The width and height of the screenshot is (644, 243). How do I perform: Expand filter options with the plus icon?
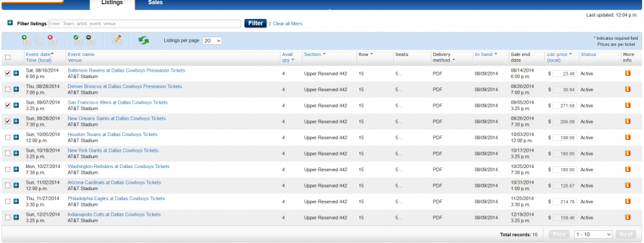click(10, 23)
